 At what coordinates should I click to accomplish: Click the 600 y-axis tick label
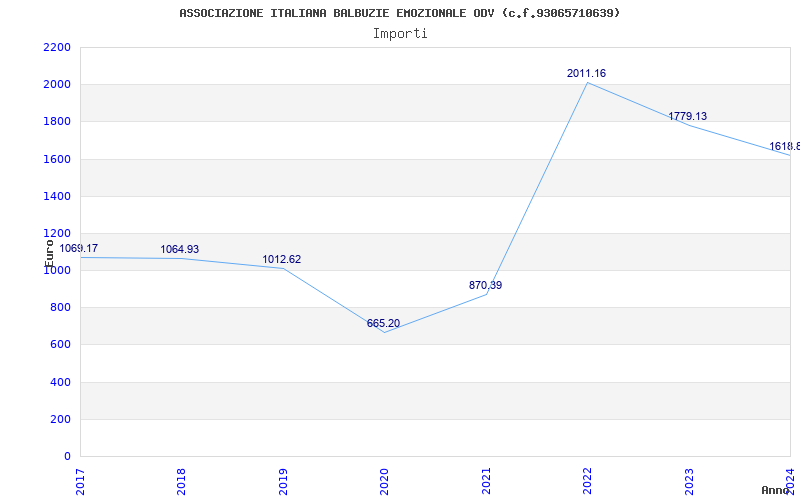click(x=61, y=345)
